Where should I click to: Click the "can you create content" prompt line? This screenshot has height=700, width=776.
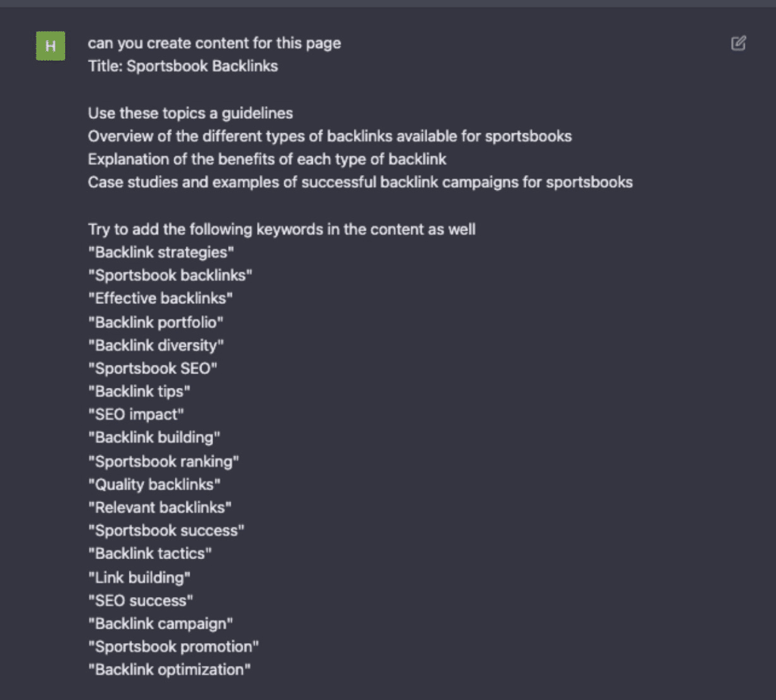214,43
